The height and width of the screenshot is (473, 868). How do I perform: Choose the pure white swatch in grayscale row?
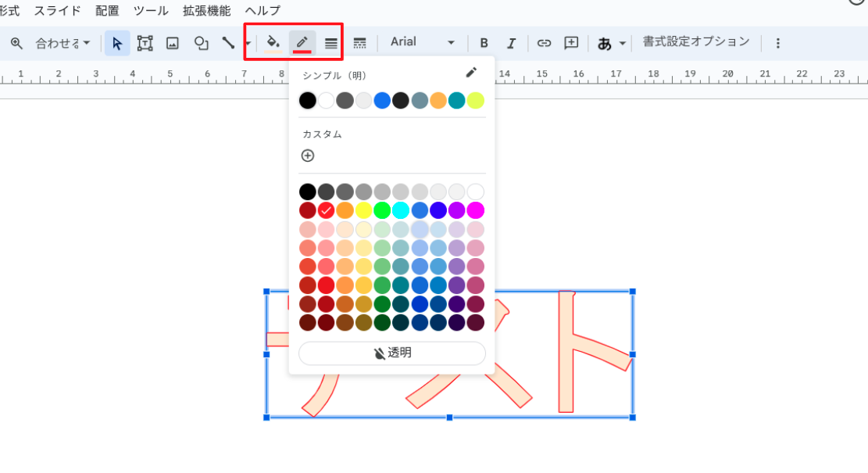(x=476, y=192)
